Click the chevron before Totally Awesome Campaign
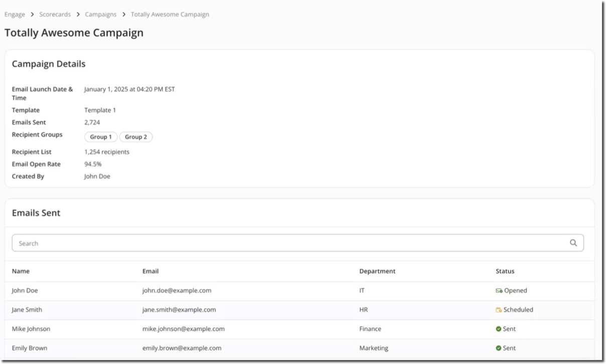This screenshot has width=606, height=364. coord(124,15)
